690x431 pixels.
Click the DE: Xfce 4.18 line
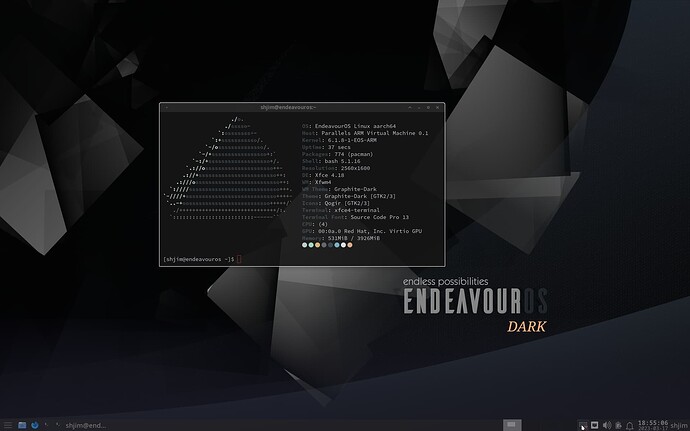pyautogui.click(x=323, y=175)
